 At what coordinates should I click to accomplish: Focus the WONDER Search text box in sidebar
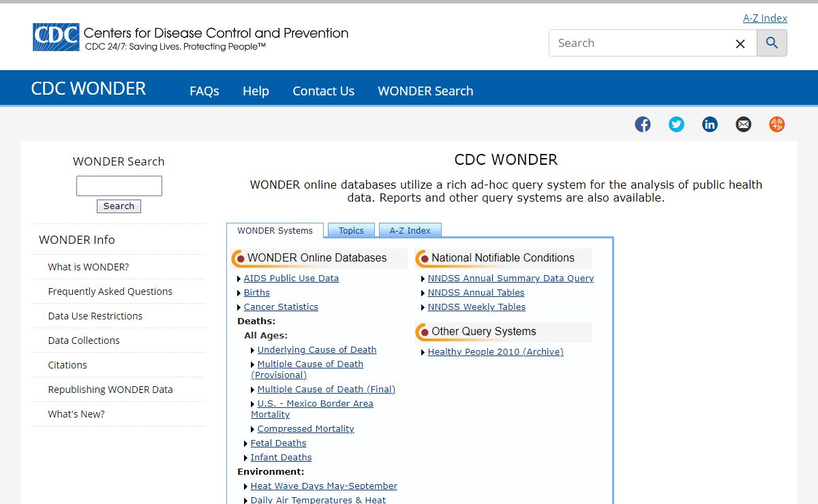point(119,186)
